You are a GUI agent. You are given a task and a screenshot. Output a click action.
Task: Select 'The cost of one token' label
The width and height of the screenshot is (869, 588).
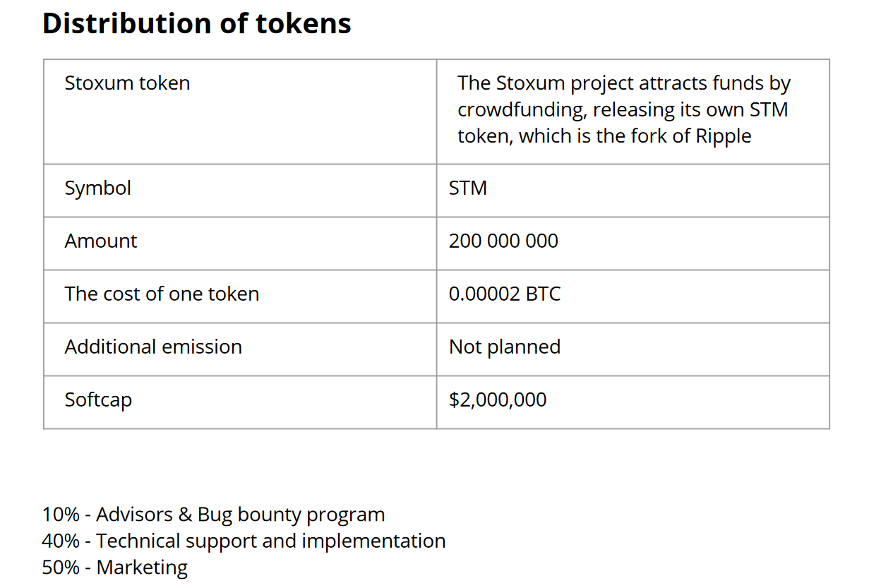[162, 294]
